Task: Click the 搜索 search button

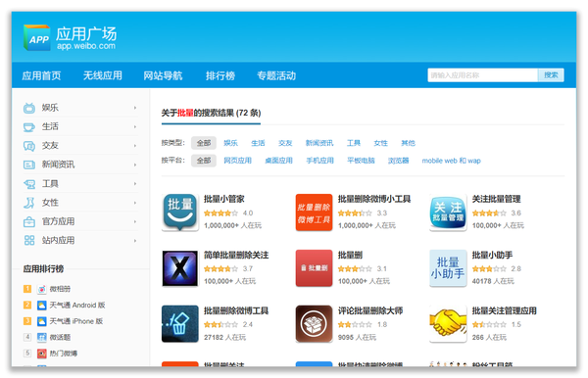Action: [551, 75]
